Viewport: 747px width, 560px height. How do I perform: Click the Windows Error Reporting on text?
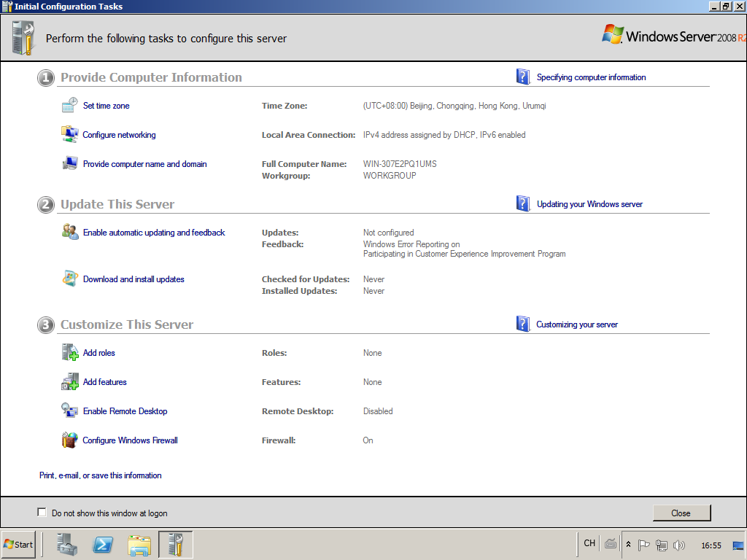coord(411,244)
